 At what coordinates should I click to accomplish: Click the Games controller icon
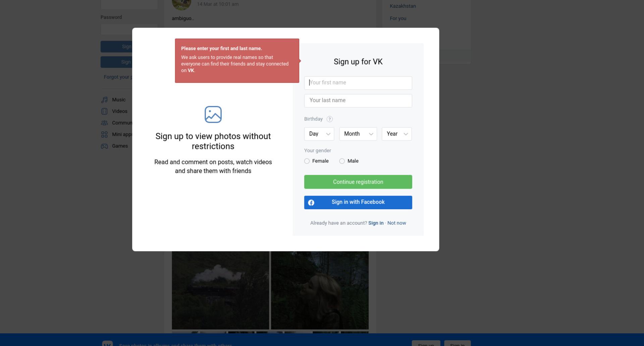click(104, 146)
